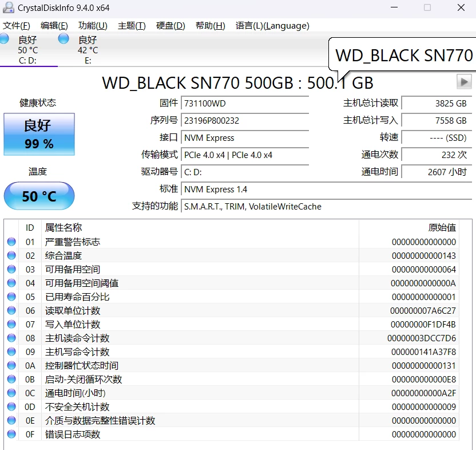Open the 编辑(E) menu

tap(54, 26)
